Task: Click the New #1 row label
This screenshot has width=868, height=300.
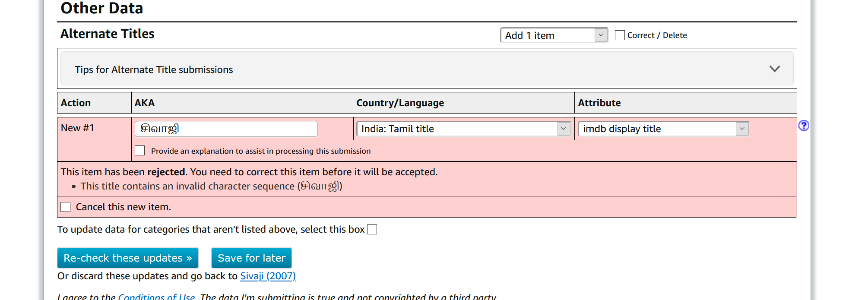Action: [78, 128]
